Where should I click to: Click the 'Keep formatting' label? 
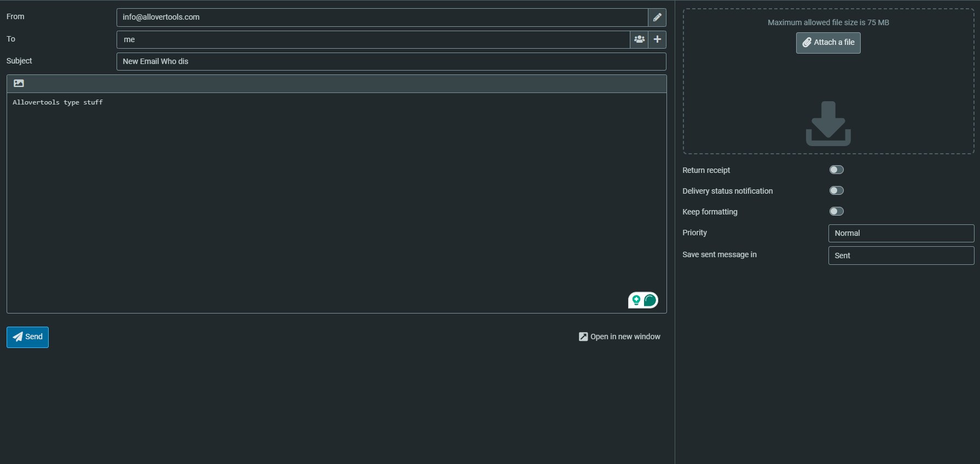(x=710, y=212)
